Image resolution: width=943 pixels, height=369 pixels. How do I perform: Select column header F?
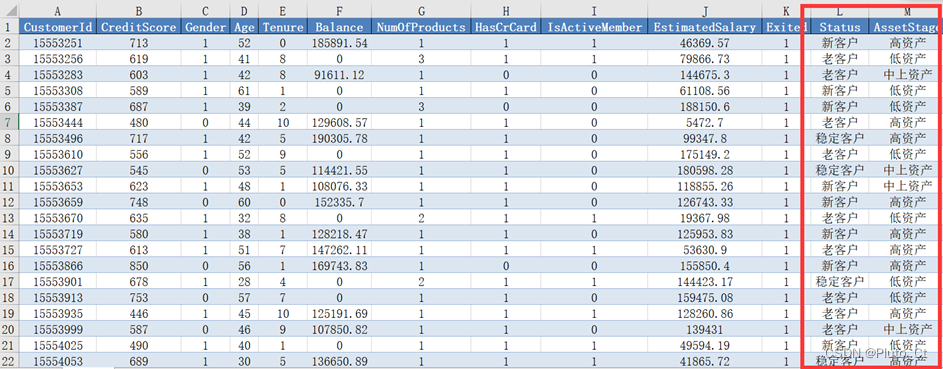click(x=340, y=10)
